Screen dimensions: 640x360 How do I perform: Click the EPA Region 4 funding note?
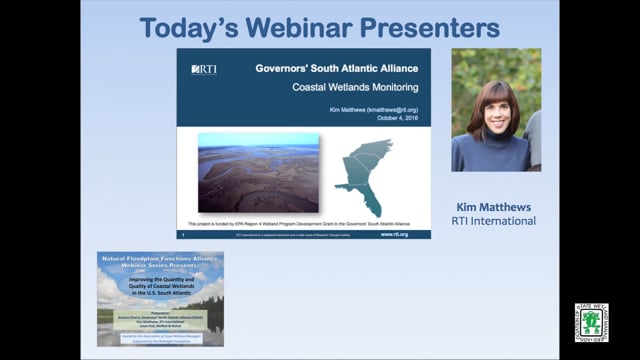(299, 224)
